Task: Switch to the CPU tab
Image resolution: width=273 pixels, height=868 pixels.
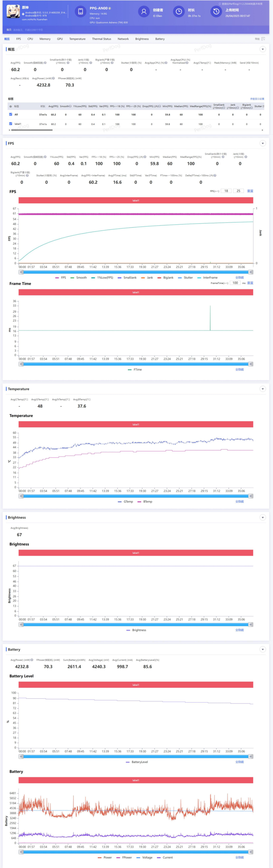Action: point(30,39)
